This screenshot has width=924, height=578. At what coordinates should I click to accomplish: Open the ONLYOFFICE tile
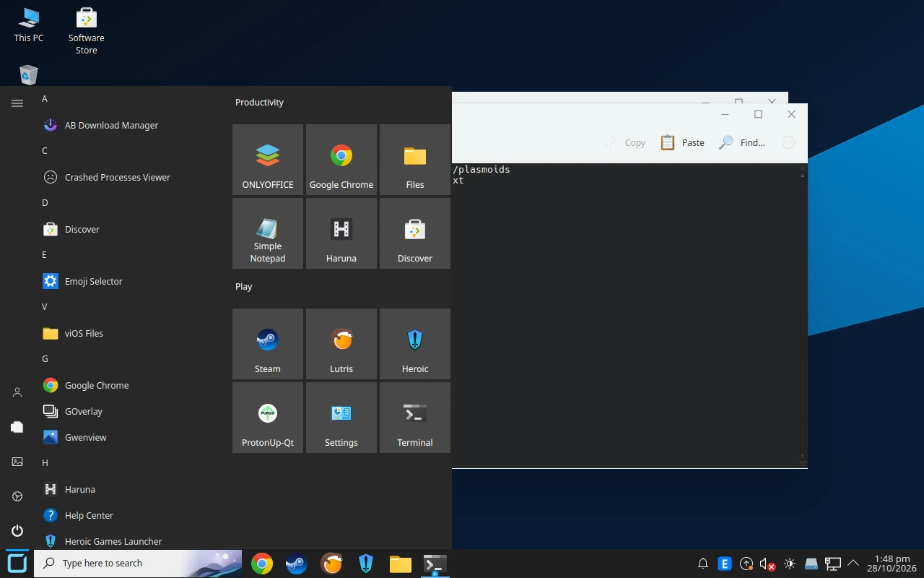[268, 160]
